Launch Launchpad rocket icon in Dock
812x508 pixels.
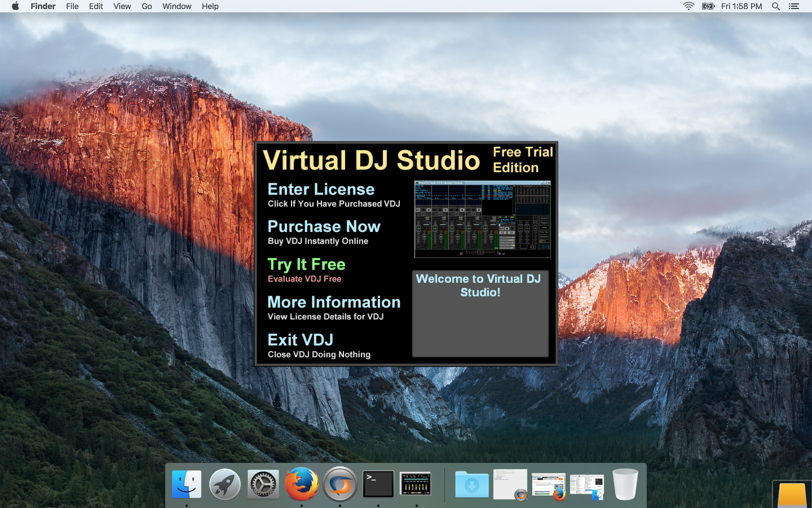225,484
